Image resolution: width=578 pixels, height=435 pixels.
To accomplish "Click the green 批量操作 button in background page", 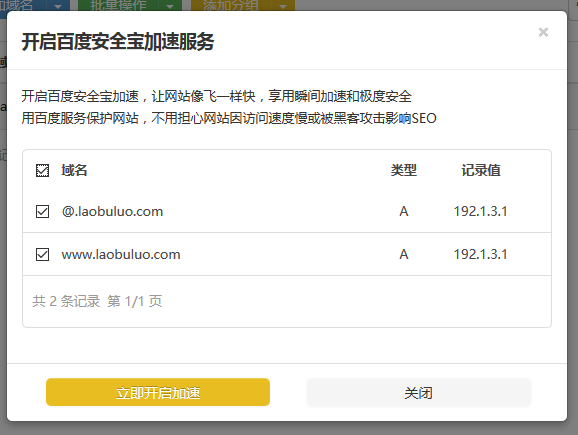I will [118, 6].
